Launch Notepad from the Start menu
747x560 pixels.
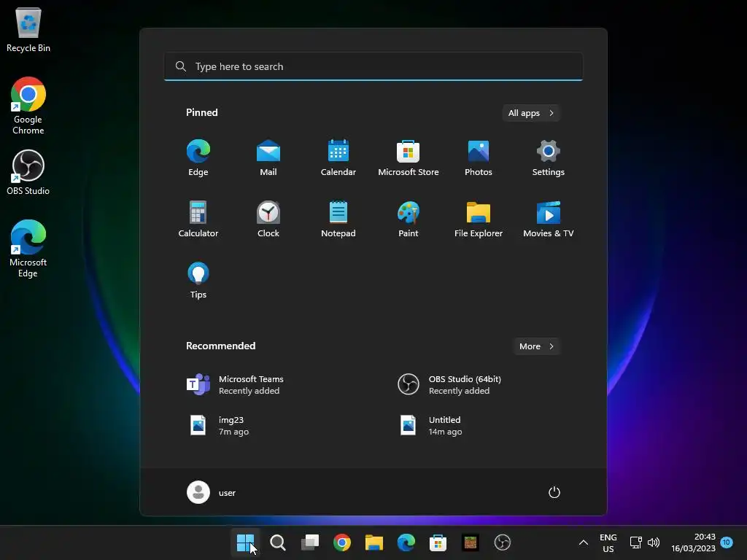coord(338,219)
